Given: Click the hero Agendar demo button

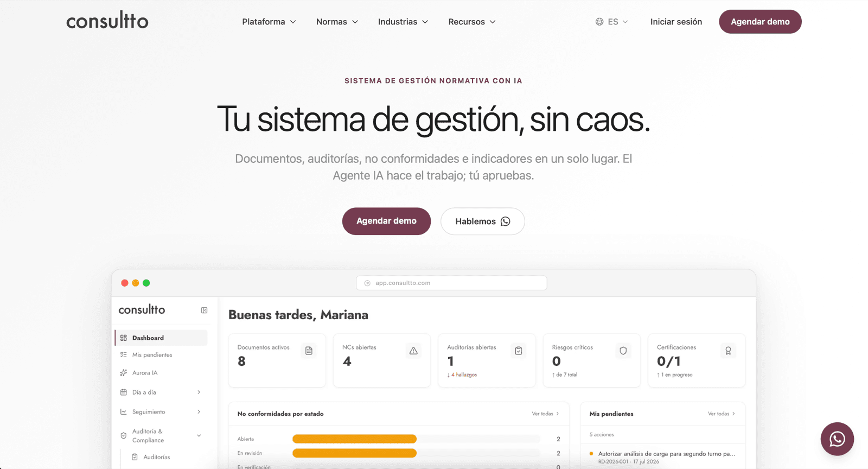Looking at the screenshot, I should tap(386, 221).
